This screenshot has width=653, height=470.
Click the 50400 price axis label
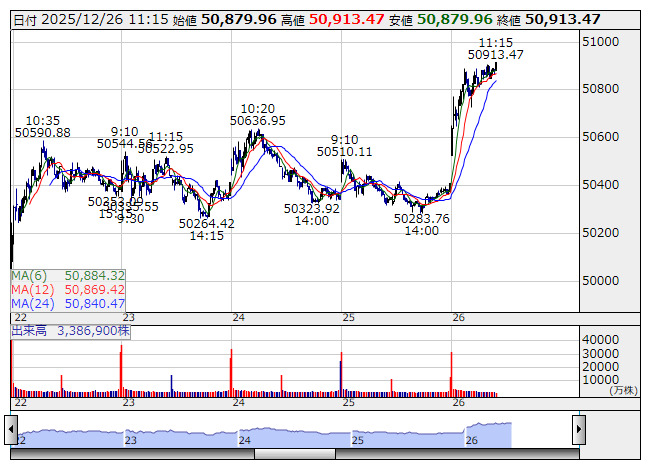(601, 185)
